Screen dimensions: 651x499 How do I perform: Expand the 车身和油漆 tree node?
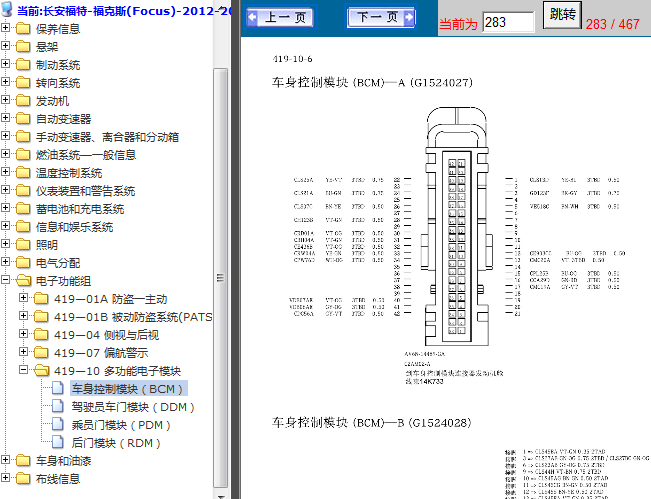[x=5, y=460]
